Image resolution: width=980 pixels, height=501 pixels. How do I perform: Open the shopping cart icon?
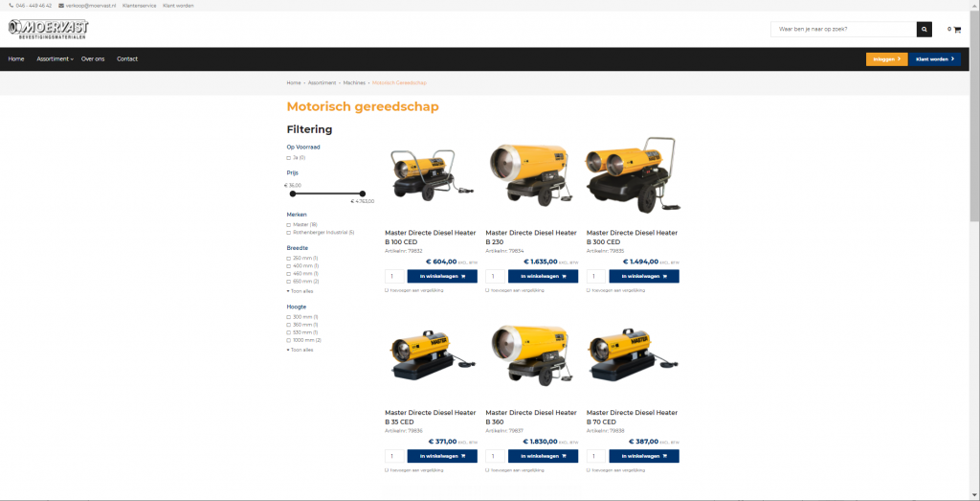coord(956,30)
